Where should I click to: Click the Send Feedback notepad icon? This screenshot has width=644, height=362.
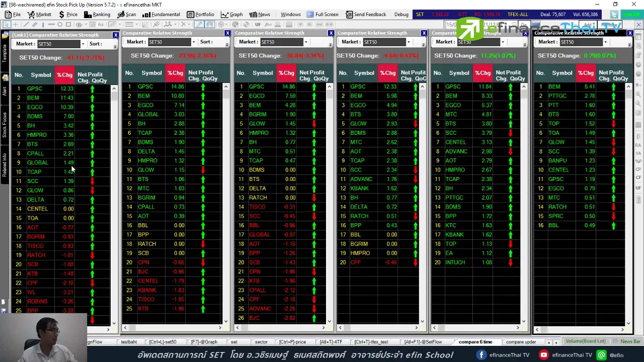pos(349,15)
